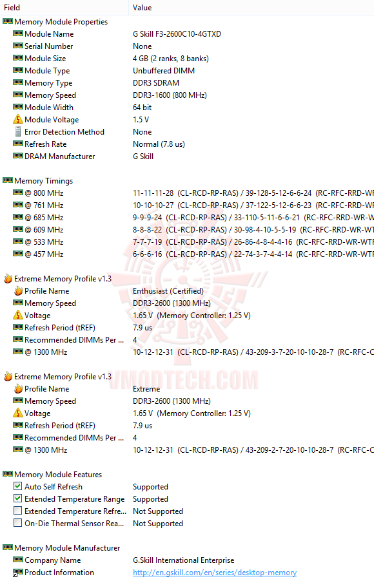Click the value Normal (7.8 us)
The image size is (374, 588).
point(159,144)
